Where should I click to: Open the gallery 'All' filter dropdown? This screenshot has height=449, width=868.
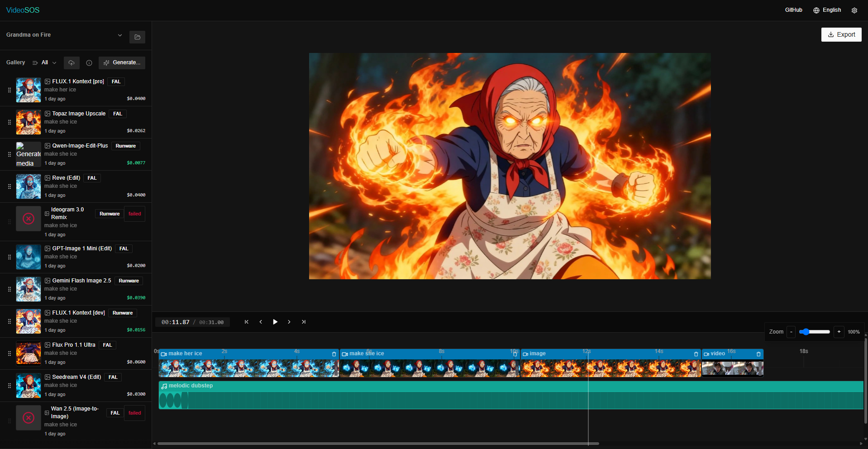point(47,63)
